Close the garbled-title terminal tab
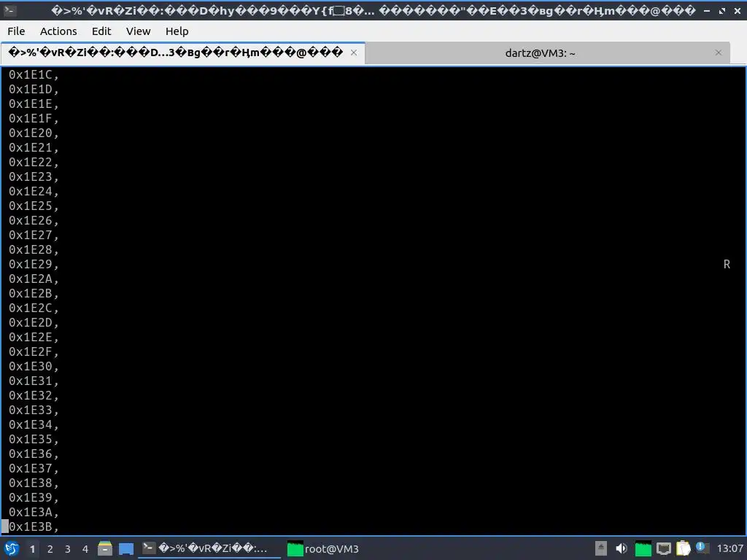The height and width of the screenshot is (560, 747). (354, 52)
